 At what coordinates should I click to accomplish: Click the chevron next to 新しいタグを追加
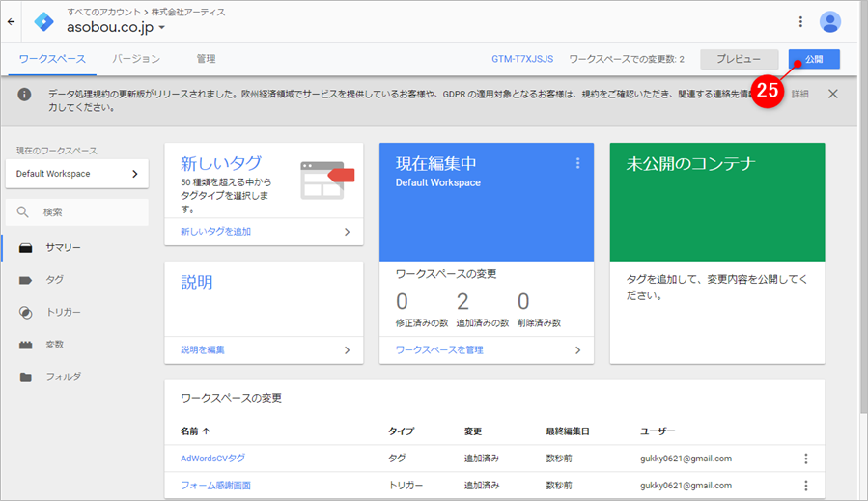[347, 232]
